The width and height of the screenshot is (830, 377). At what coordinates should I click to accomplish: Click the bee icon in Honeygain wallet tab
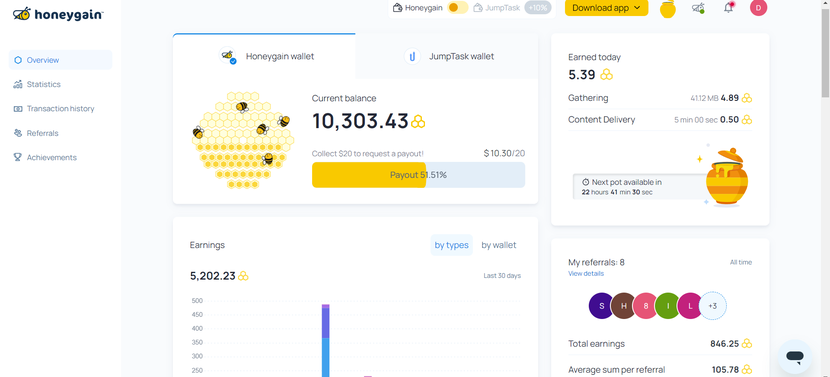tap(228, 56)
